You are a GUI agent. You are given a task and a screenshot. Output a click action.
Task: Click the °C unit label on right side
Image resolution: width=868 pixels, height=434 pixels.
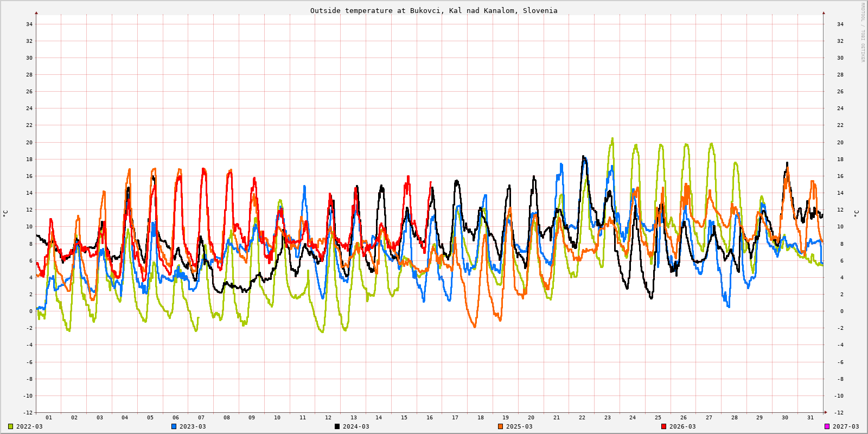point(857,213)
